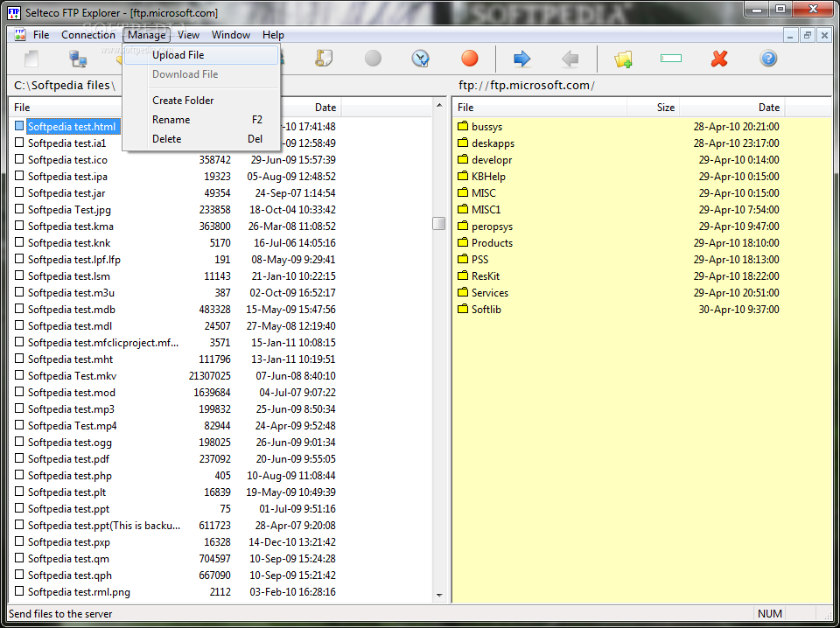
Task: Click the MISC1 folder icon
Action: [464, 209]
